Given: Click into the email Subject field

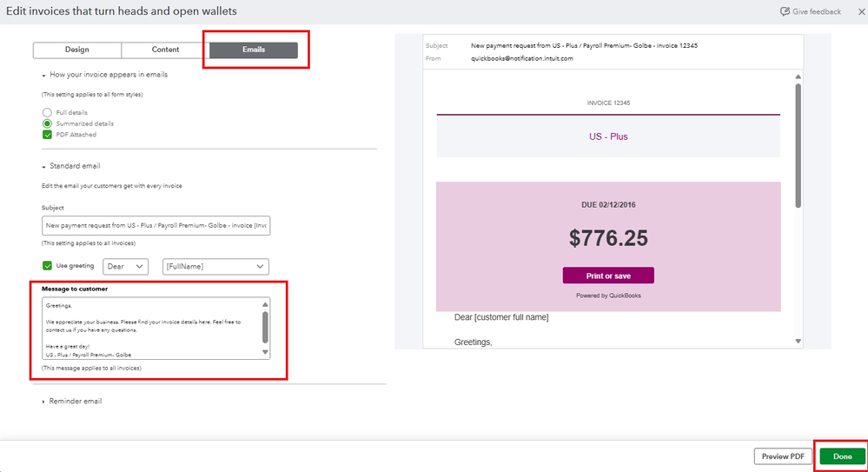Looking at the screenshot, I should 156,225.
